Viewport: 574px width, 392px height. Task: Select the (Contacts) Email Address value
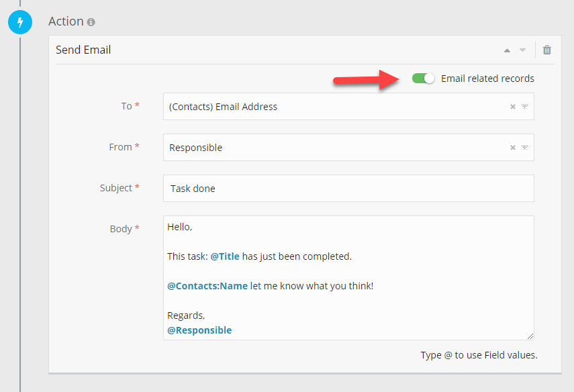point(223,107)
